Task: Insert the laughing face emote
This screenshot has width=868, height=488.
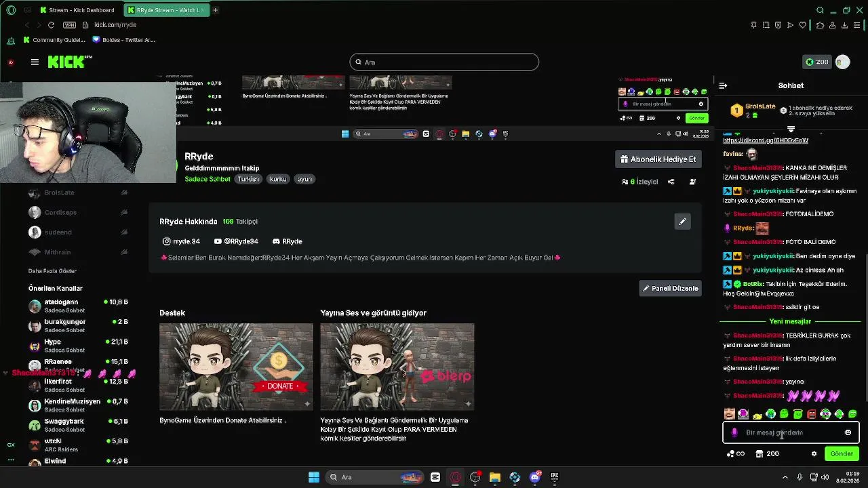Action: click(729, 413)
